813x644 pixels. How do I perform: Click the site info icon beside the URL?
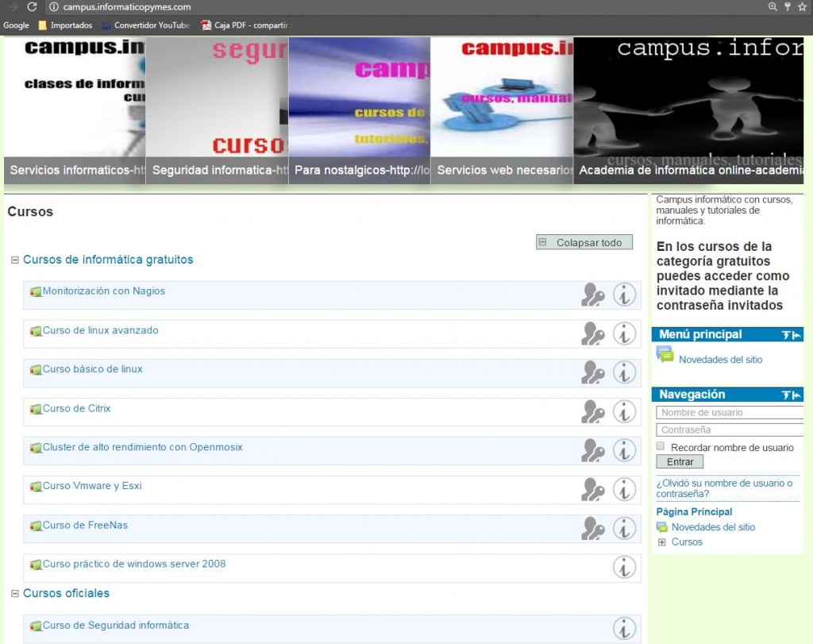[53, 7]
